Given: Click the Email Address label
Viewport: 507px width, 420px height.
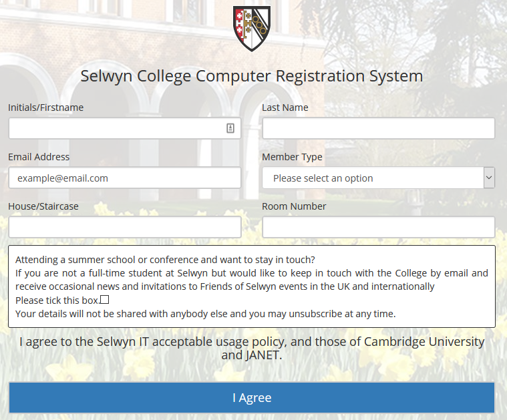Looking at the screenshot, I should click(39, 157).
